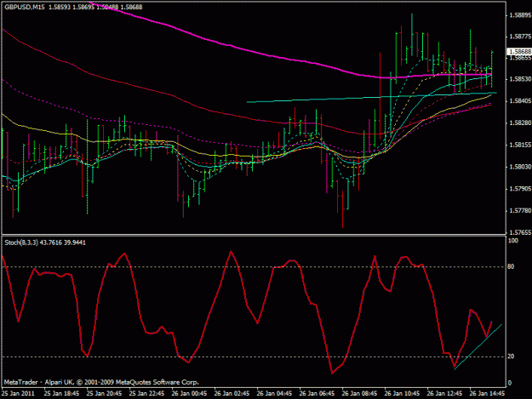Click the 25 Jan 20:45 time label
The image size is (532, 399).
[104, 394]
